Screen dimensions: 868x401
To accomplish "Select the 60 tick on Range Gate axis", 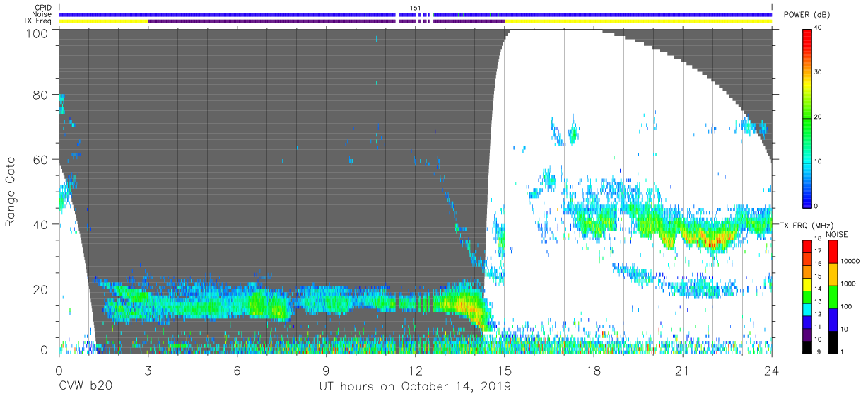I will click(x=41, y=160).
